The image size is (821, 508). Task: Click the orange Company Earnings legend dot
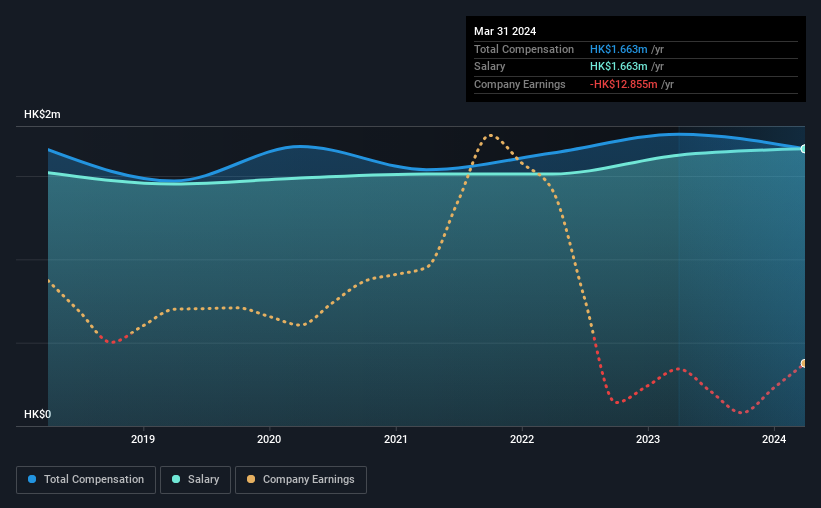tap(251, 479)
